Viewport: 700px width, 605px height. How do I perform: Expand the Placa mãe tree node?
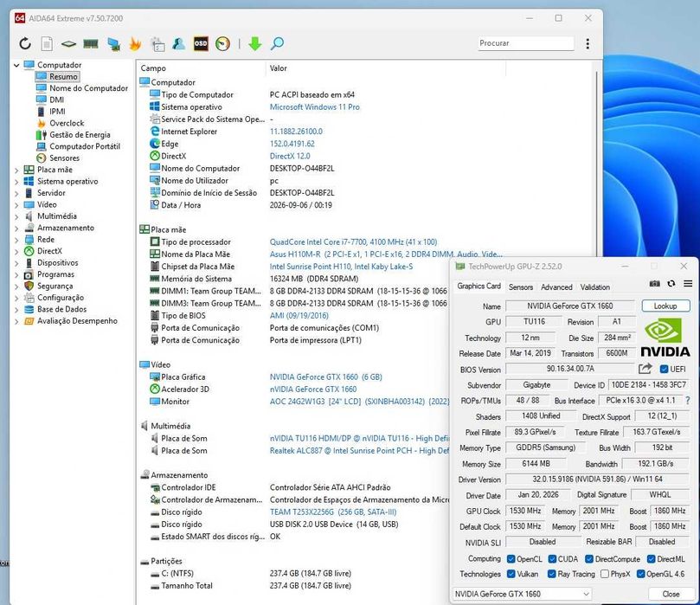16,171
